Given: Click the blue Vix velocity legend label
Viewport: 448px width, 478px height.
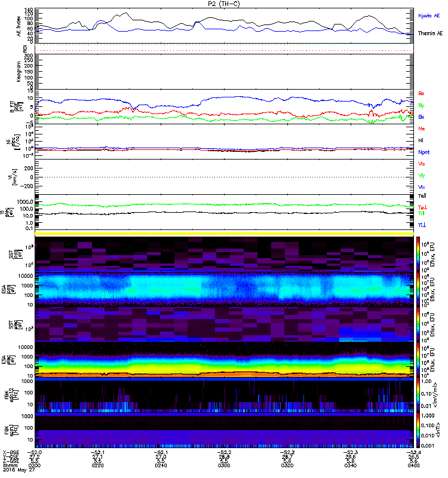Looking at the screenshot, I should 422,187.
